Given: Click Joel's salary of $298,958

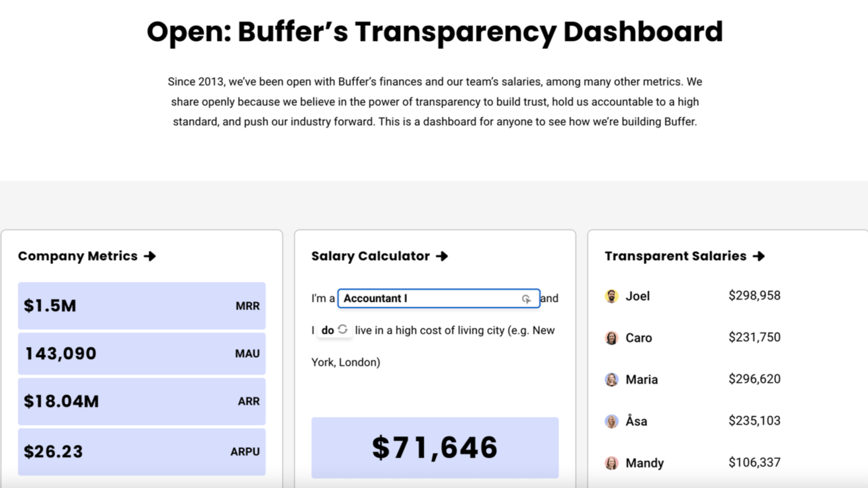Looking at the screenshot, I should pos(754,296).
